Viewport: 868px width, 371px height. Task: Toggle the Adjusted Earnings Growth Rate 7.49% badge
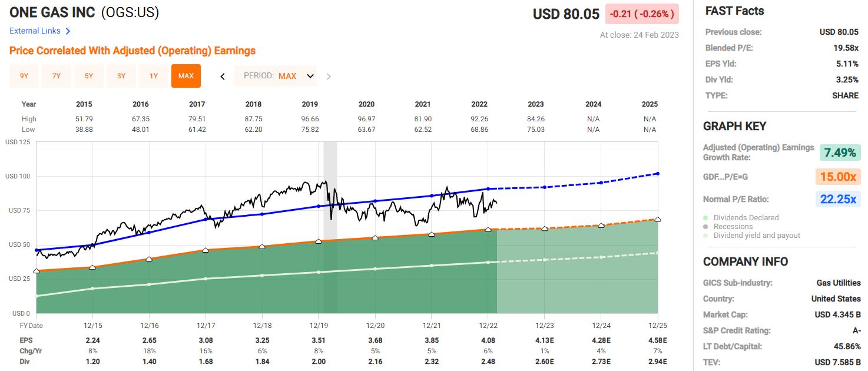(840, 153)
